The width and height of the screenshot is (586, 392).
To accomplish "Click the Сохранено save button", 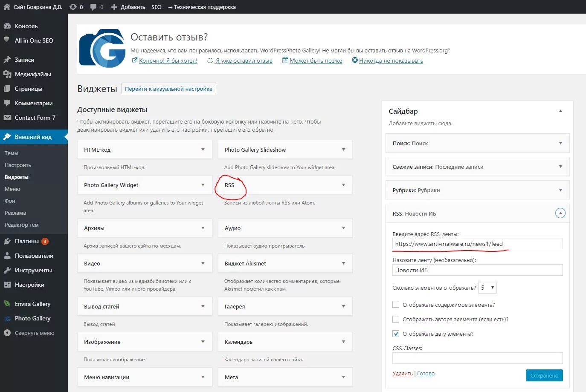I will click(x=544, y=375).
